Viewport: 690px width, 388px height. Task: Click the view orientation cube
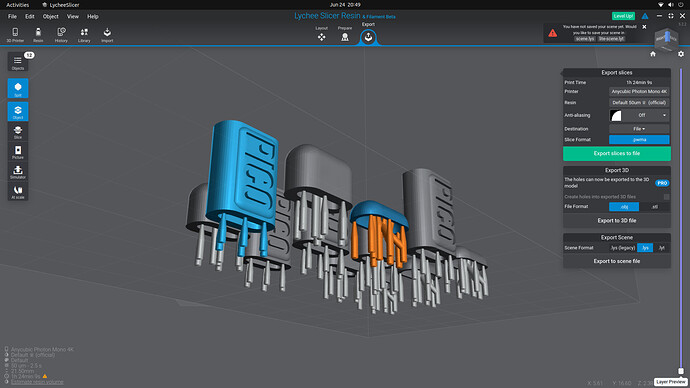click(x=666, y=40)
